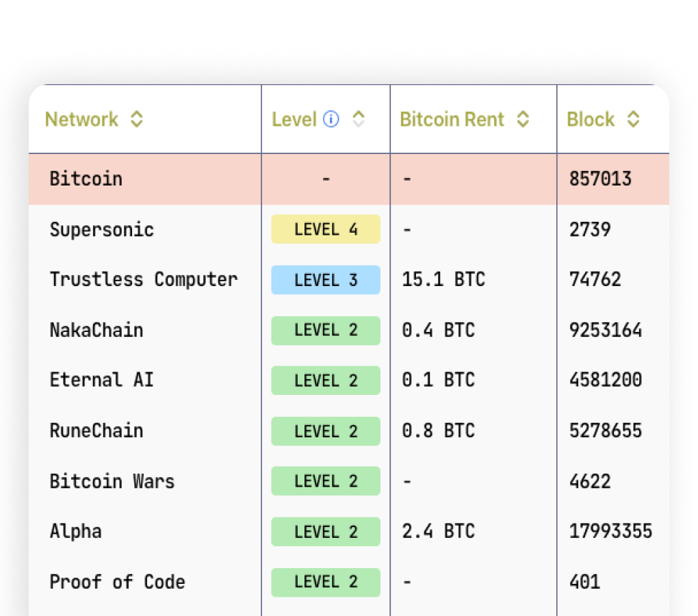Click the LEVEL 2 badge for NakaChain
Screen dimensions: 698x616
tap(326, 330)
